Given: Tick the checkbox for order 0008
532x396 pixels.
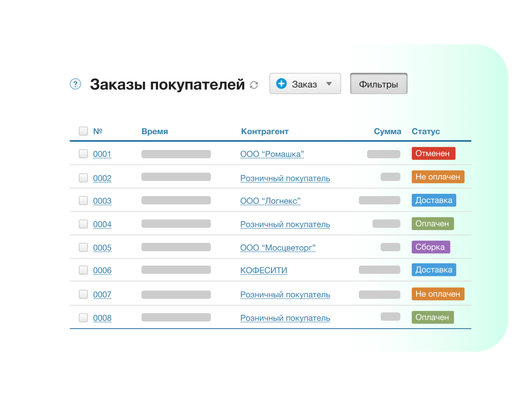Looking at the screenshot, I should (x=83, y=318).
